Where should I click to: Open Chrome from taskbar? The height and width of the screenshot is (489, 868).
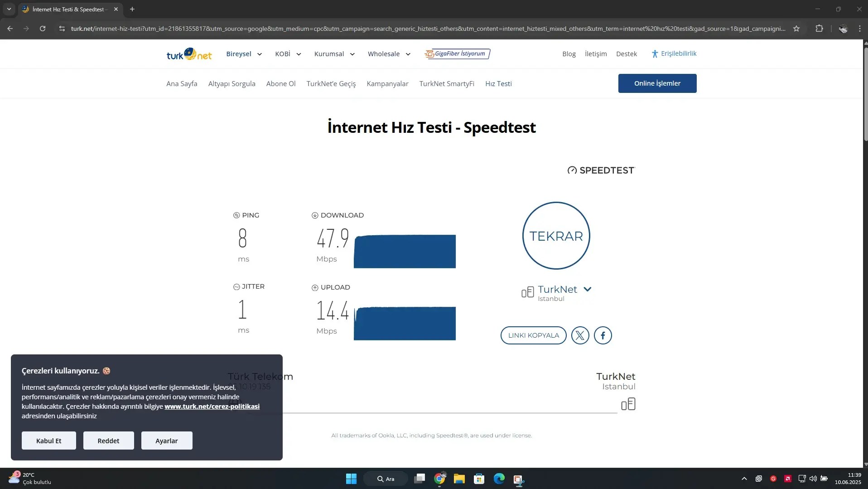(x=439, y=479)
